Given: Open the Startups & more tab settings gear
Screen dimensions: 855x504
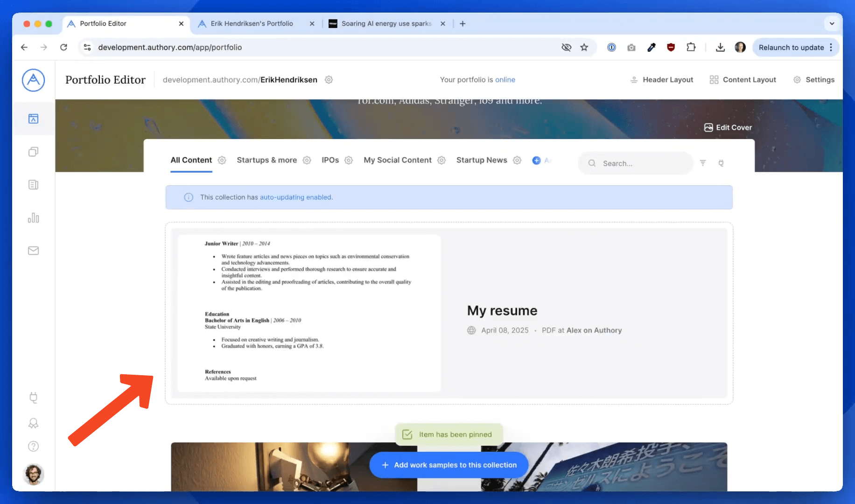Looking at the screenshot, I should pos(307,160).
